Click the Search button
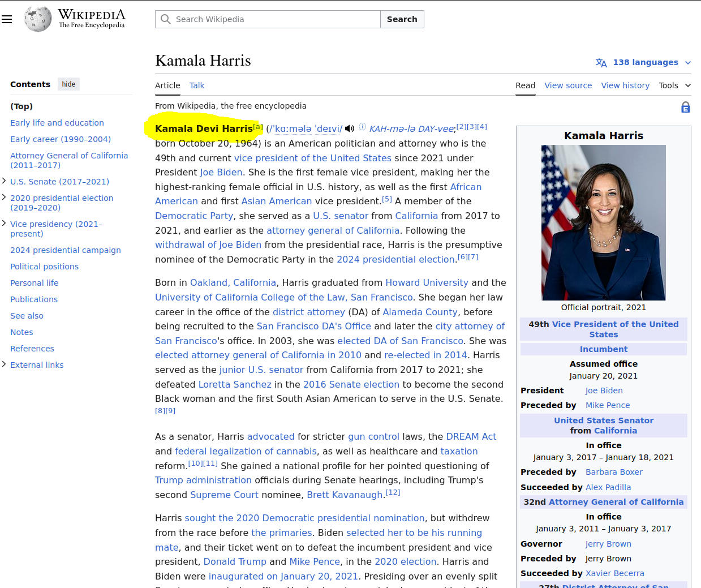The image size is (701, 588). click(402, 19)
